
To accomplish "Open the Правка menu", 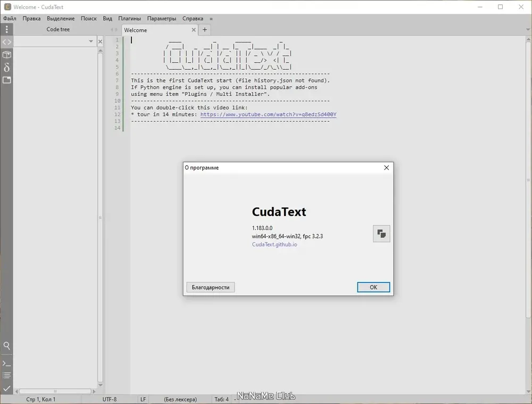I will (31, 19).
